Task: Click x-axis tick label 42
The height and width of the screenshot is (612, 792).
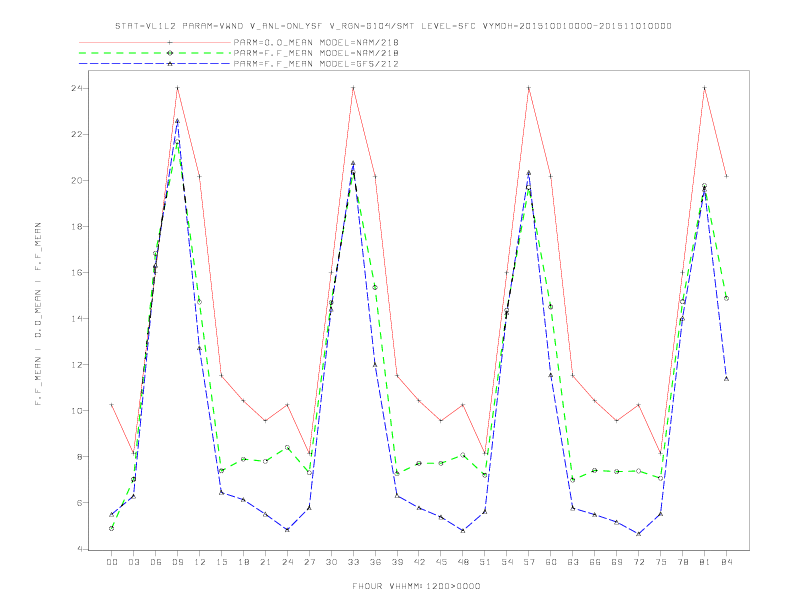Action: 419,562
